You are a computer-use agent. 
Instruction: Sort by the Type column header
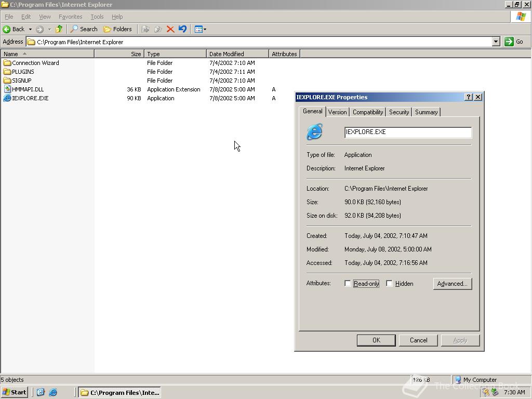pyautogui.click(x=176, y=54)
